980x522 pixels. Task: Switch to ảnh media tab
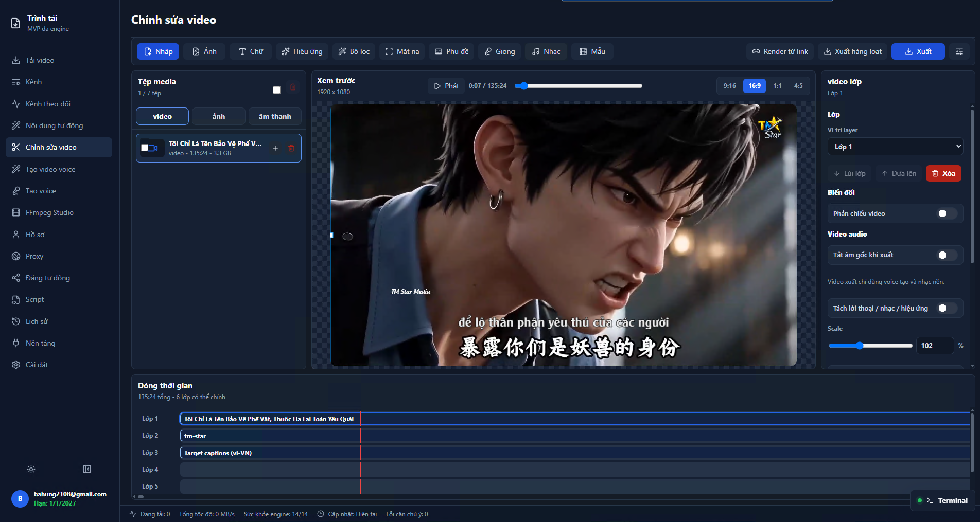click(219, 116)
